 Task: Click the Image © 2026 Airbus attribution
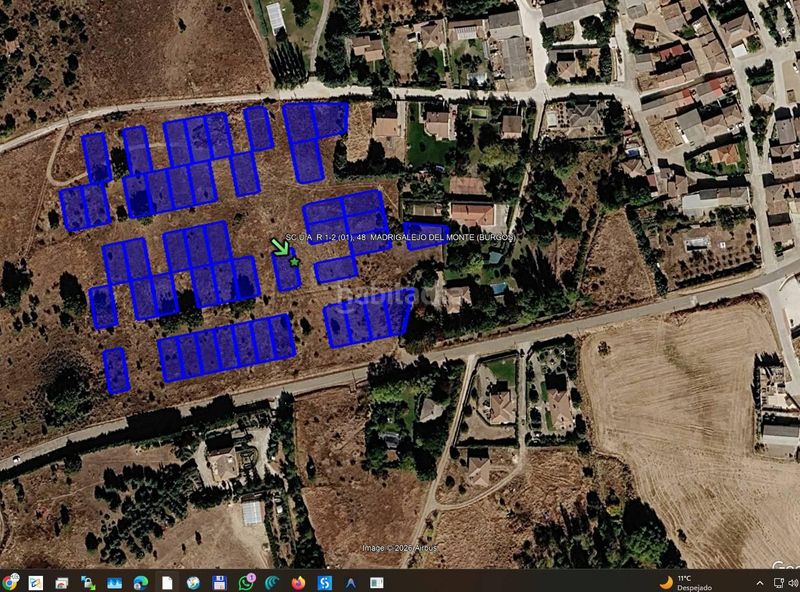pyautogui.click(x=399, y=548)
